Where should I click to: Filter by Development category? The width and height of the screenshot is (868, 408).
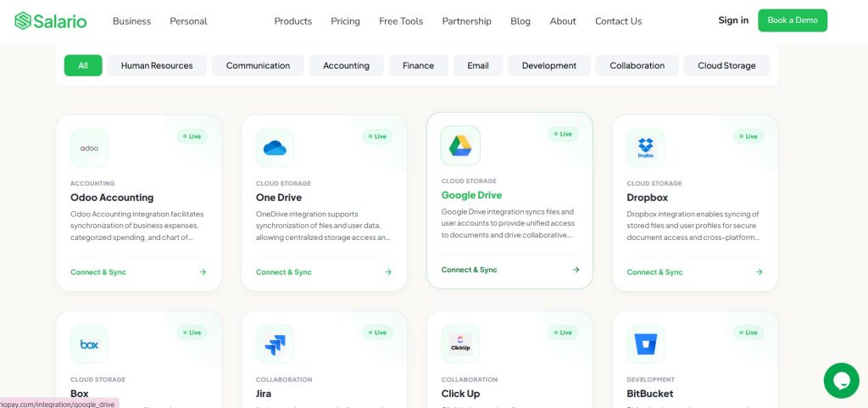pos(549,65)
